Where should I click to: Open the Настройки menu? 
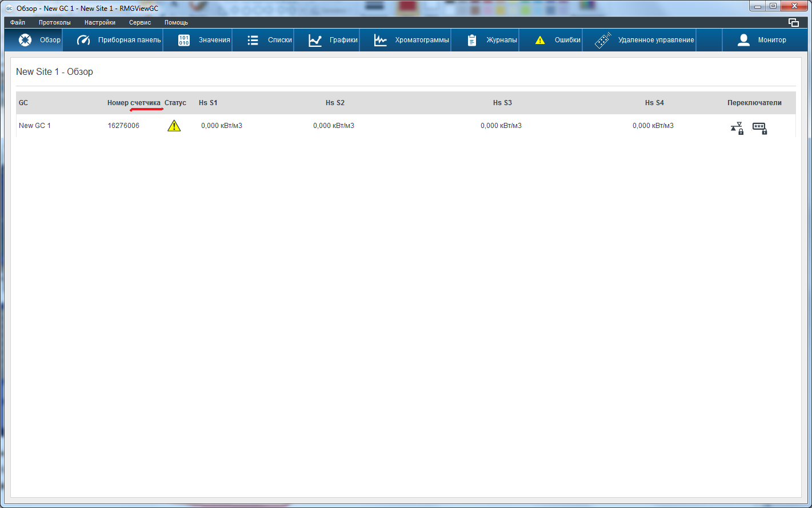(100, 22)
